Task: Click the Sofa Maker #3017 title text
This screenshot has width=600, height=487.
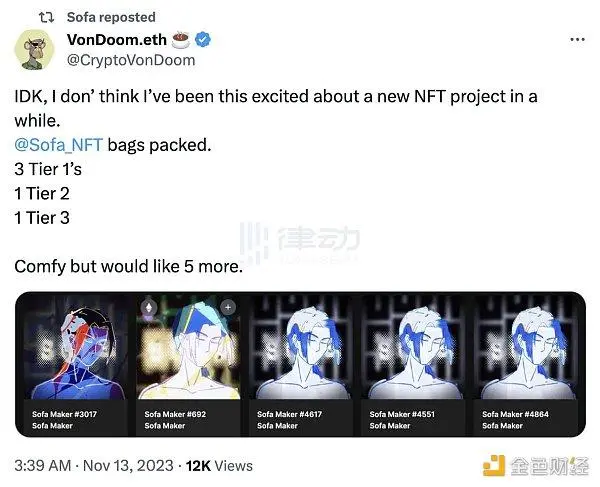Action: (64, 414)
